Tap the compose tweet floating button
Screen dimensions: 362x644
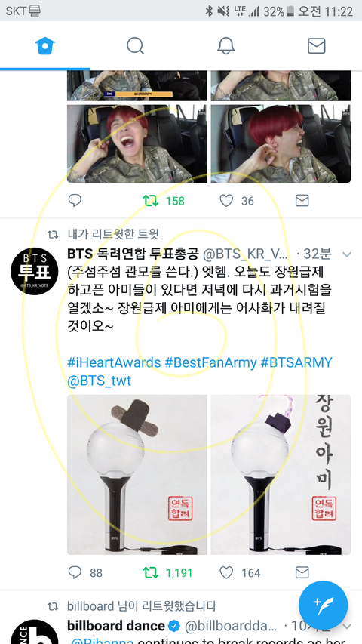click(x=323, y=605)
